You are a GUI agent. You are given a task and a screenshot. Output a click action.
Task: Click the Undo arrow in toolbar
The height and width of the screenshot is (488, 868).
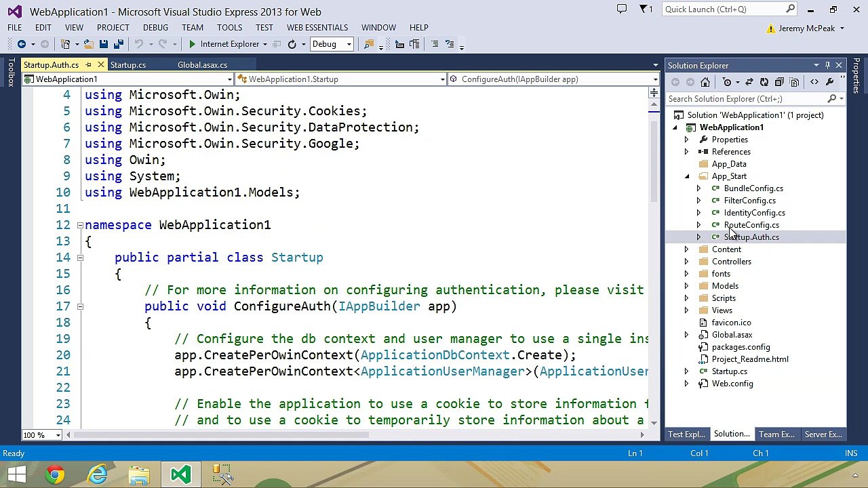click(138, 44)
